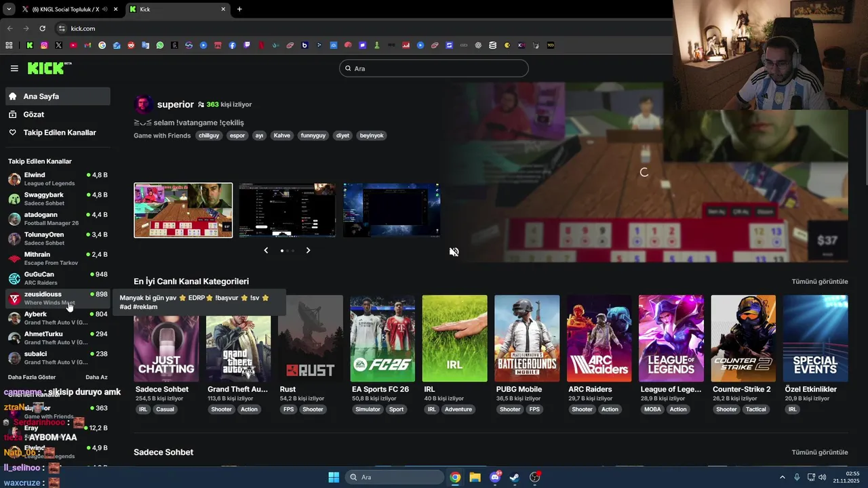Image resolution: width=868 pixels, height=488 pixels.
Task: Open Steam from the taskbar
Action: tap(515, 477)
